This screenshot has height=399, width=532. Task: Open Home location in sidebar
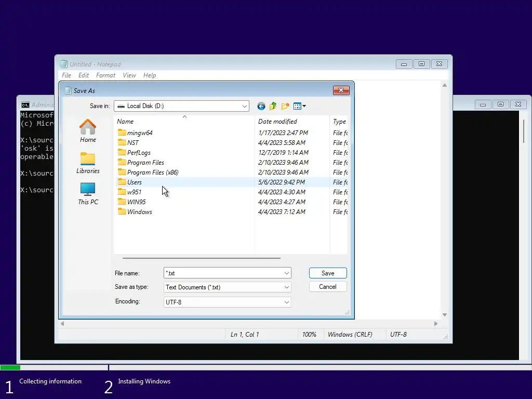coord(88,130)
